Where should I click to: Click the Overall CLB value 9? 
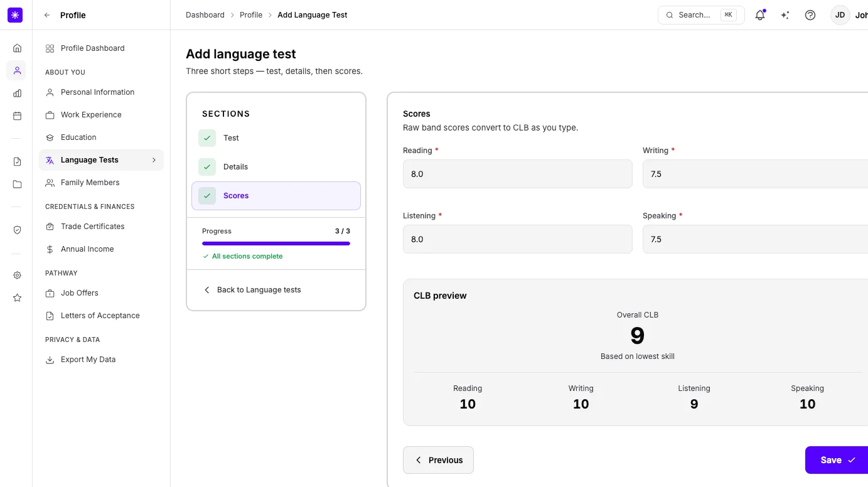point(638,336)
